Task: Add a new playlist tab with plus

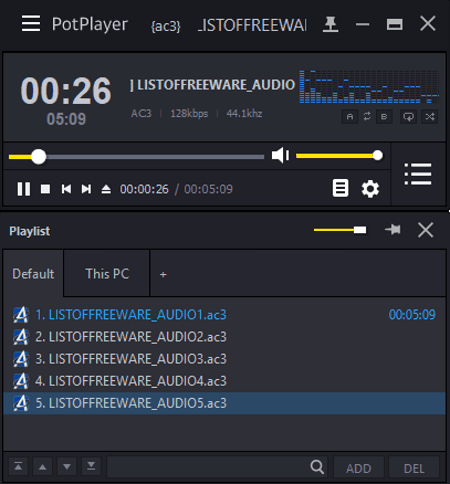Action: 163,274
